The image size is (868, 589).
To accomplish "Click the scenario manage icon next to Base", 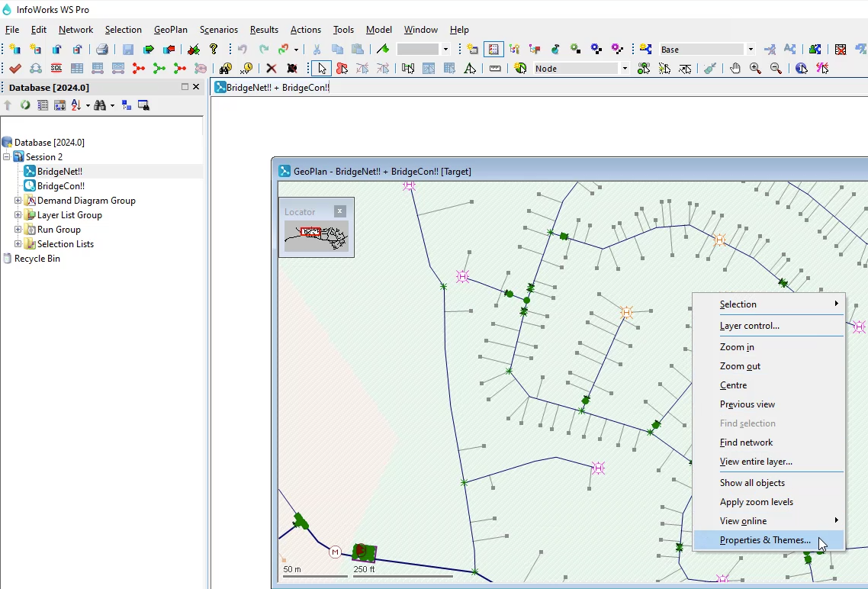I will [x=645, y=50].
